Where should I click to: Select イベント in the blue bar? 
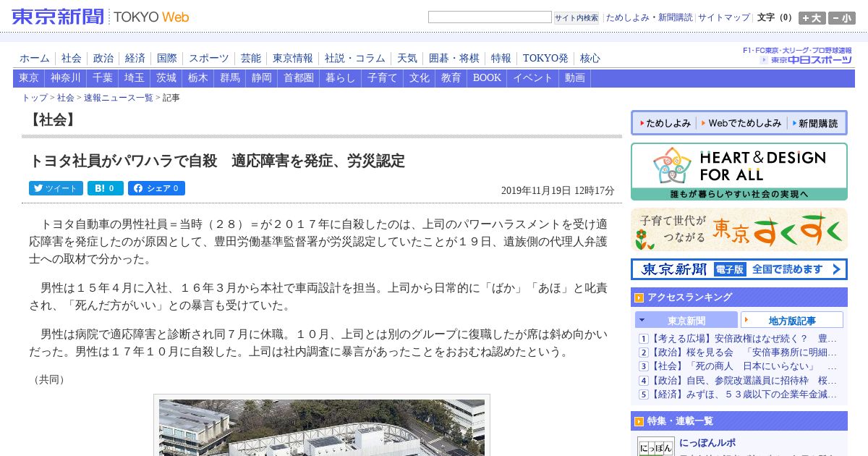533,78
